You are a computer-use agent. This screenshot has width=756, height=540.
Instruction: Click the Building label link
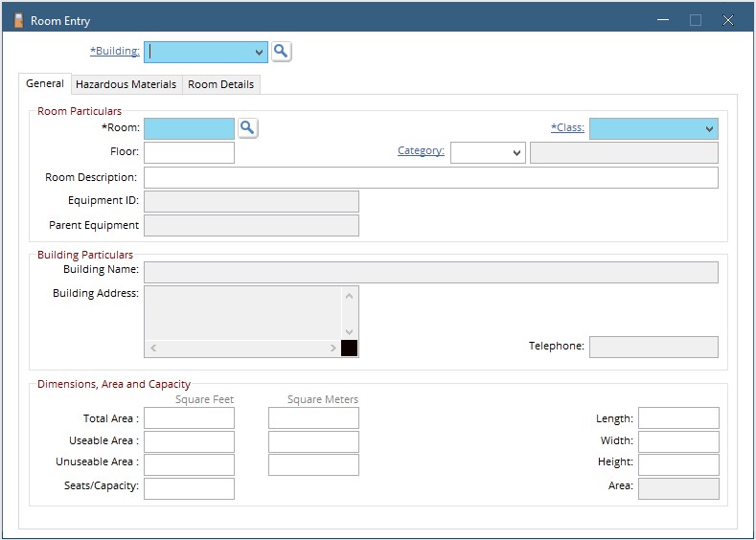tap(115, 52)
